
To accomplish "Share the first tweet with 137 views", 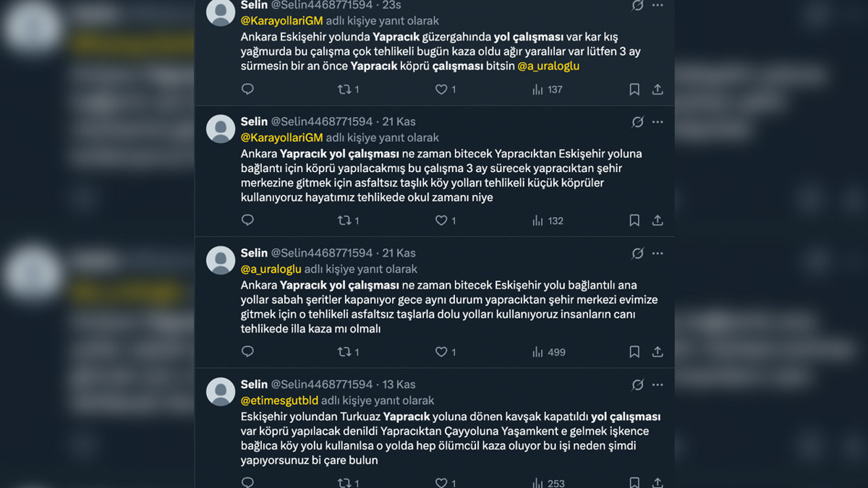I will [658, 90].
